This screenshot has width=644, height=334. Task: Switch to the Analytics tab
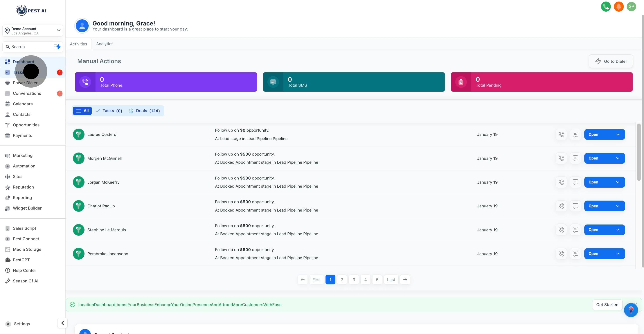coord(104,44)
